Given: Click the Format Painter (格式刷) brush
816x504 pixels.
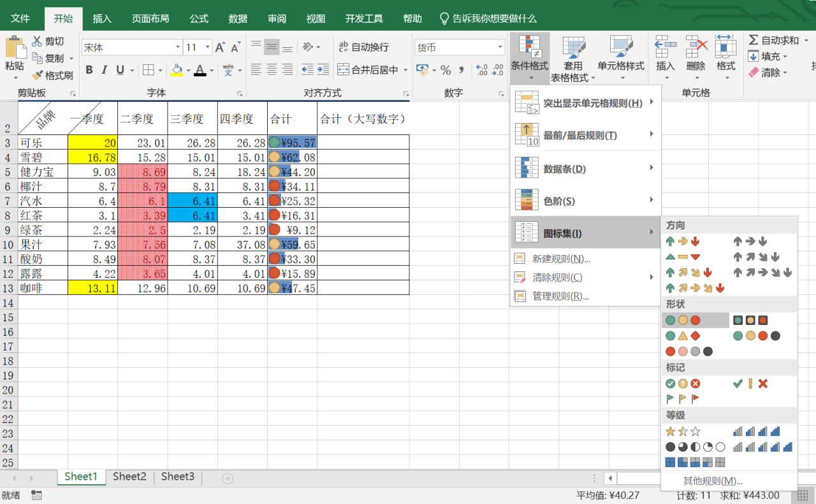Looking at the screenshot, I should point(37,75).
